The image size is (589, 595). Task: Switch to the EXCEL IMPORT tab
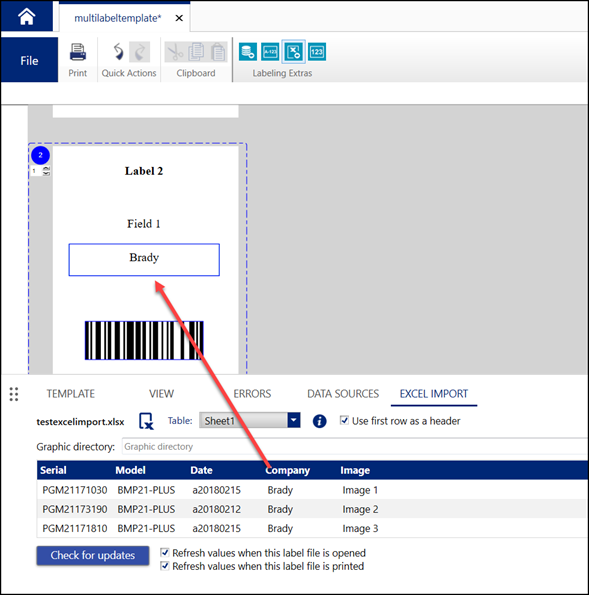tap(434, 394)
